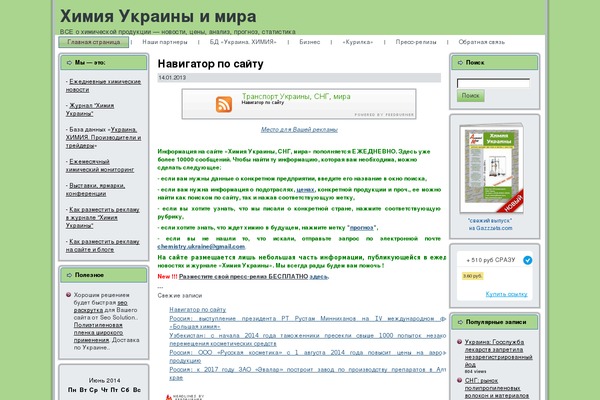Open the Обратная связь menu item

[481, 42]
